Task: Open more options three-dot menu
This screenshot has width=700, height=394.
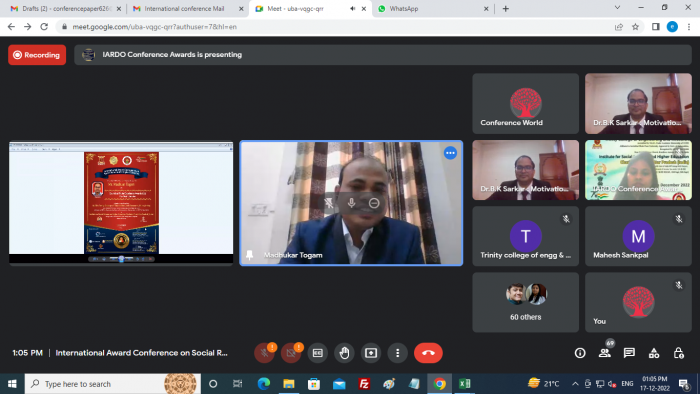Action: (x=397, y=353)
